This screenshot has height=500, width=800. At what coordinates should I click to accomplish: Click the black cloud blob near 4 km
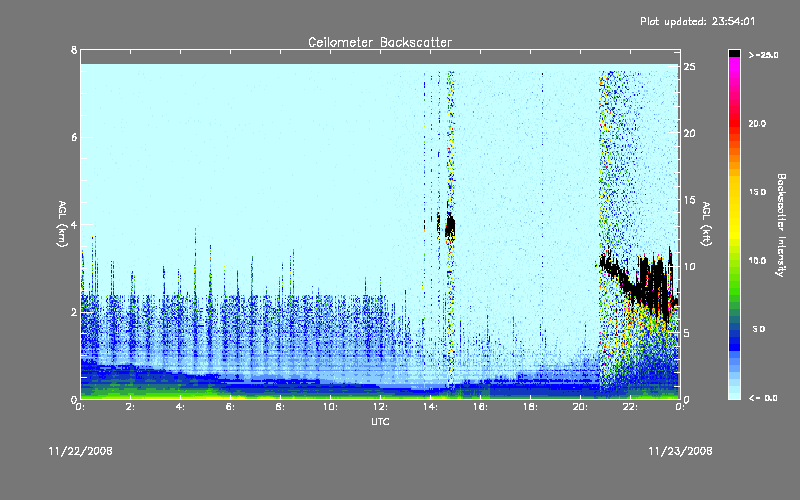450,227
